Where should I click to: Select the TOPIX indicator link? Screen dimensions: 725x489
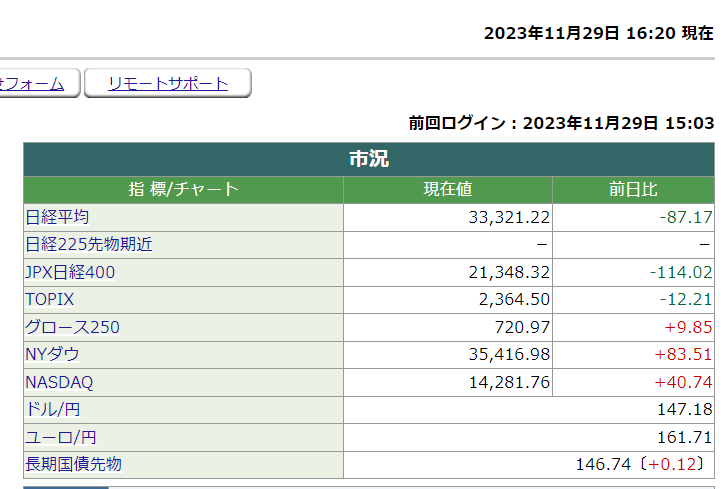50,299
